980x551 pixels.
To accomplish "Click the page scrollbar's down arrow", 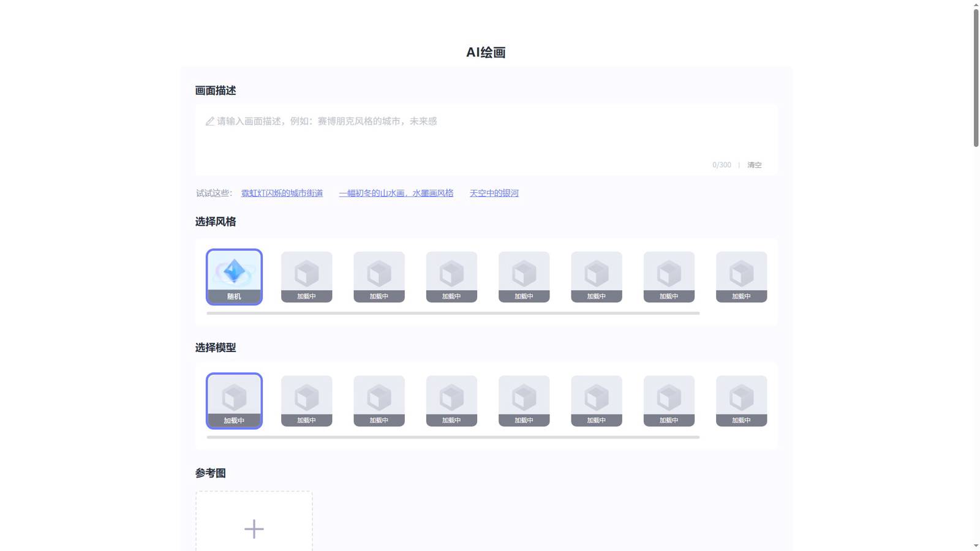I will point(976,546).
